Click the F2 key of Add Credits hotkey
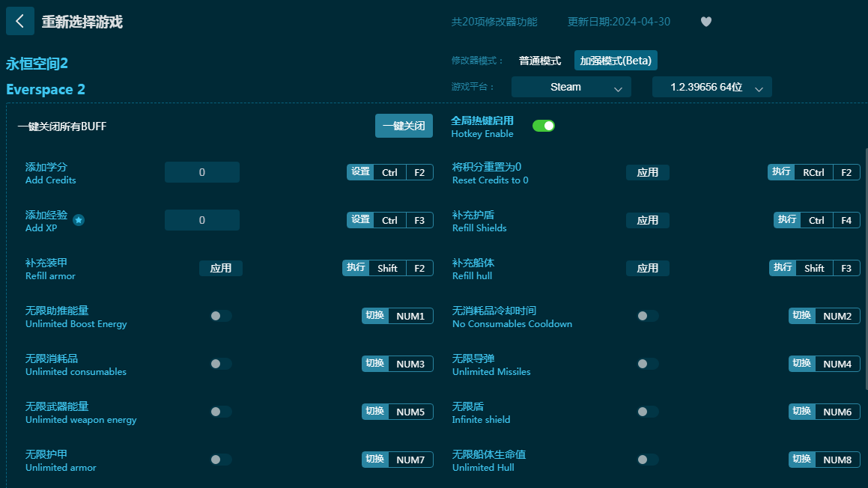The width and height of the screenshot is (868, 488). point(419,173)
